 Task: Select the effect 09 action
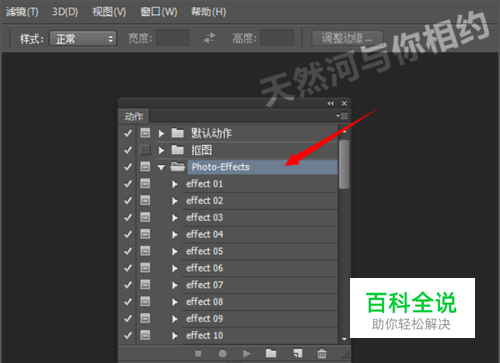click(x=205, y=319)
